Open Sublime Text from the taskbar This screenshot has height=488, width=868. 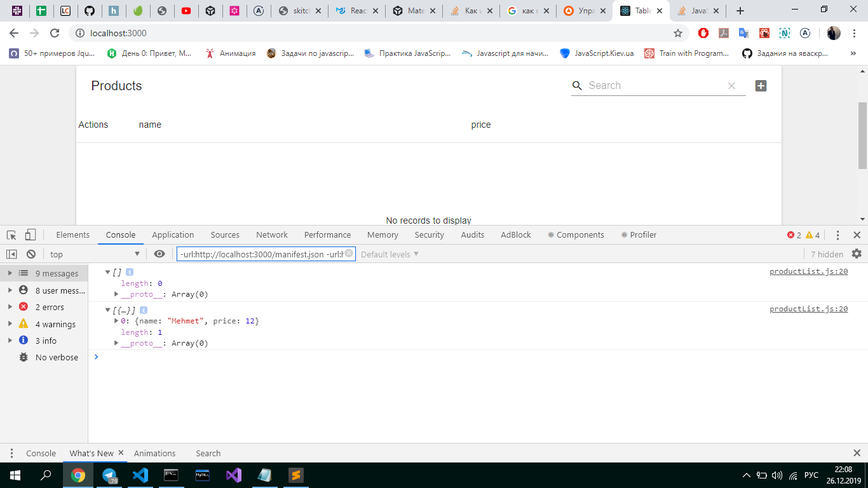[x=295, y=475]
